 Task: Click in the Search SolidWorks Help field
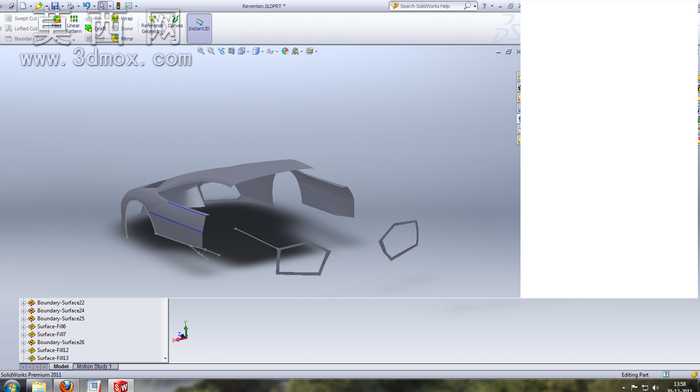click(x=425, y=6)
